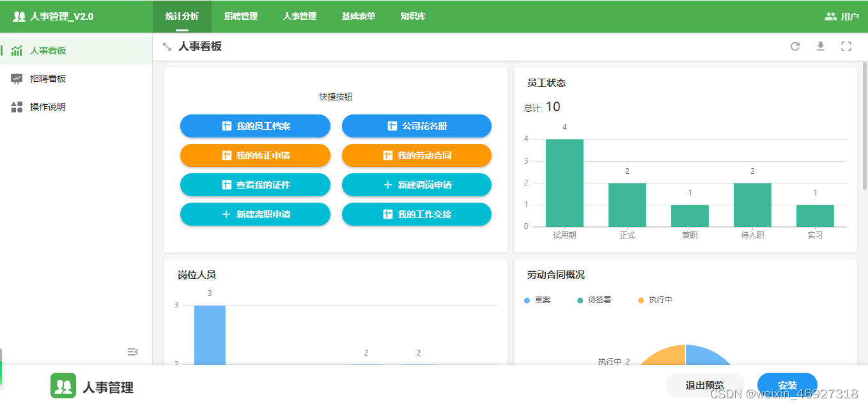Open the 知识库 tab
Screen dimensions: 868x406
pos(413,17)
